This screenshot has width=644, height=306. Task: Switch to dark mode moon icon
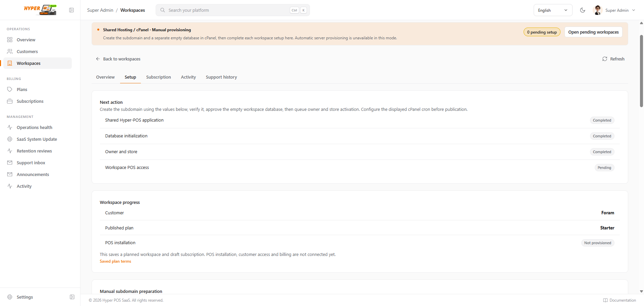(583, 10)
